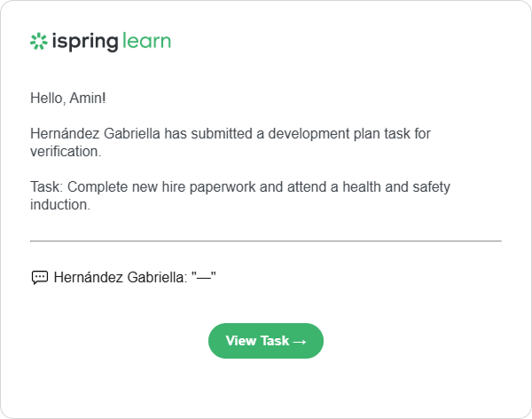Click the arrow on the View Task button
The image size is (532, 419).
tap(300, 342)
